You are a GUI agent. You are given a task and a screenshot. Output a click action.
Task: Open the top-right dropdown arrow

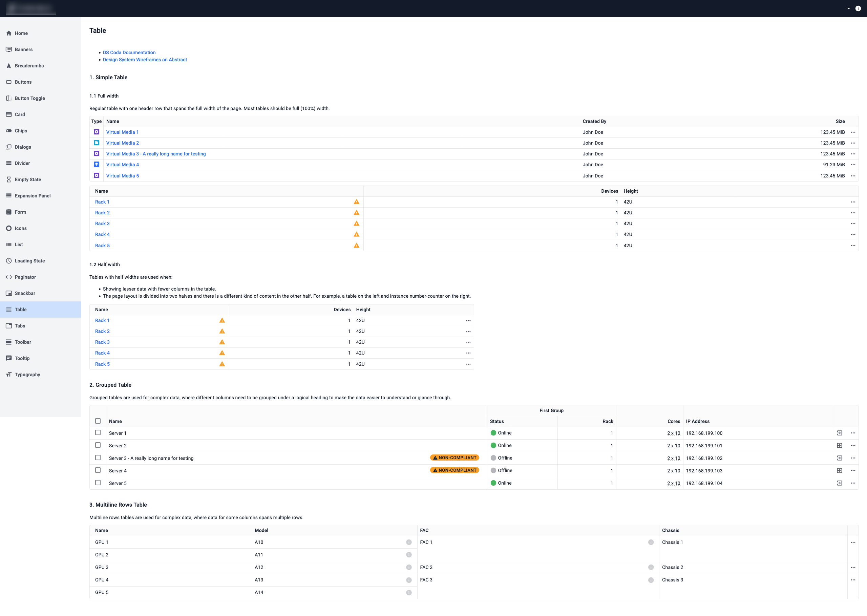click(x=849, y=8)
